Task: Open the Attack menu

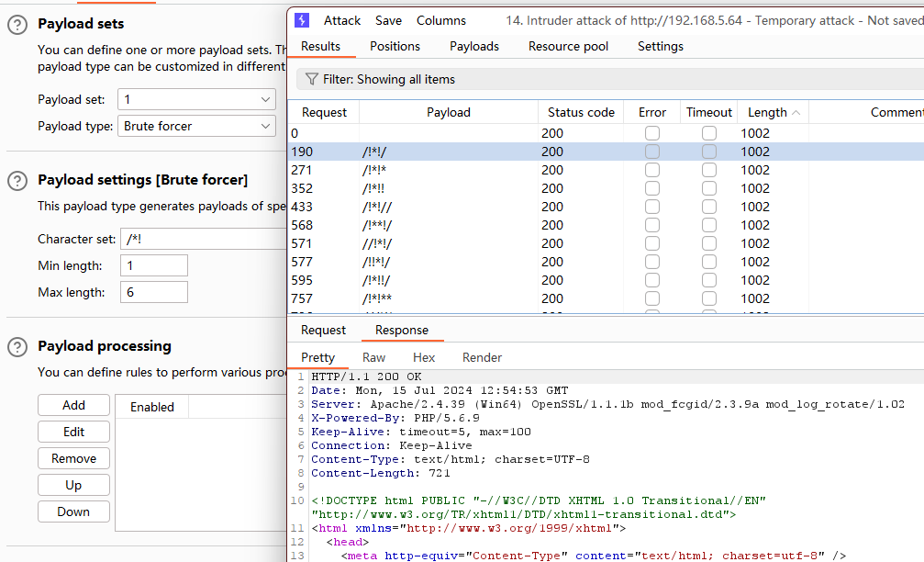Action: coord(342,20)
